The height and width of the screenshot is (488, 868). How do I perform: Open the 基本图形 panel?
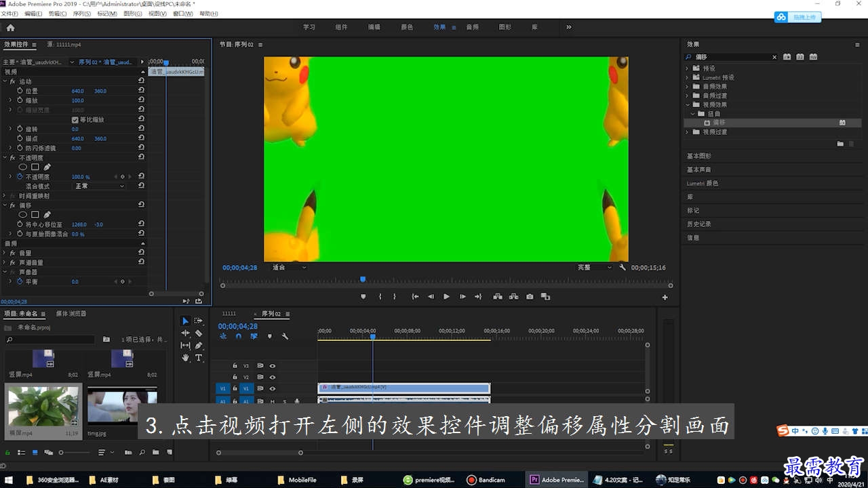tap(699, 156)
